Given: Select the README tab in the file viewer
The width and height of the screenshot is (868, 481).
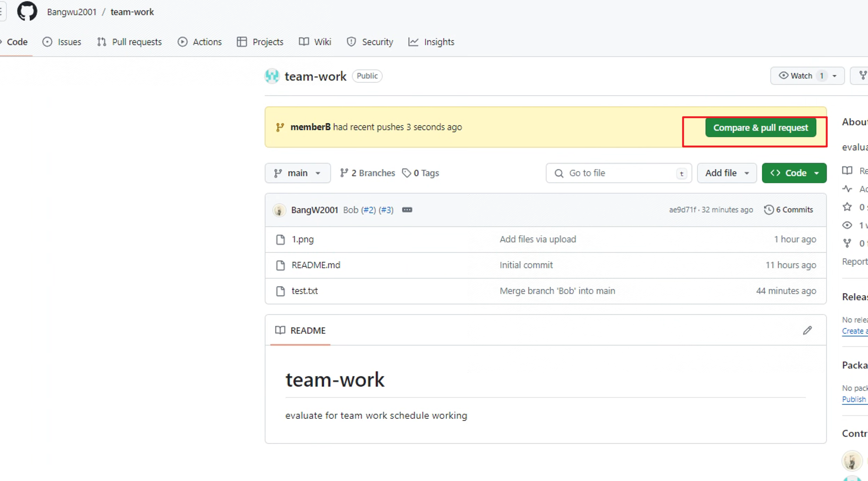Looking at the screenshot, I should point(300,330).
